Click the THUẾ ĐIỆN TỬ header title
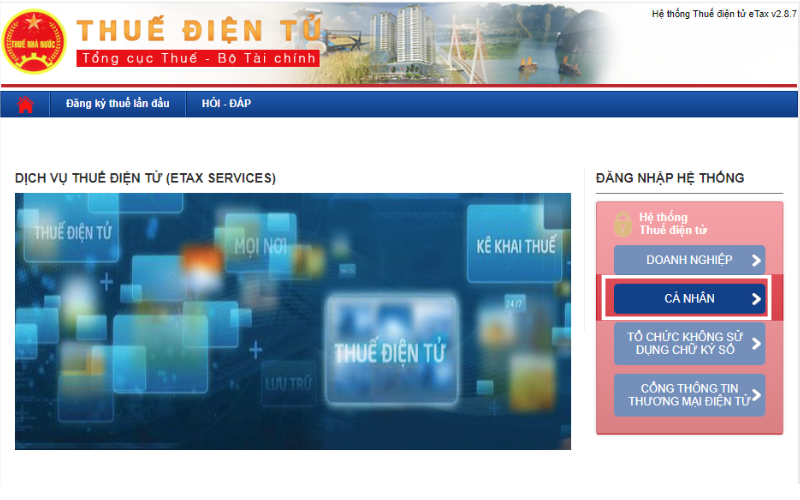Screen dimensions: 800x500 tap(199, 30)
